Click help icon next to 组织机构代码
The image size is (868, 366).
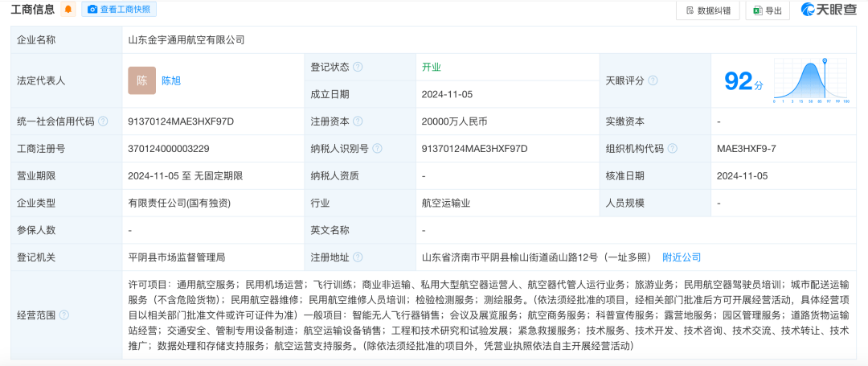(x=672, y=149)
